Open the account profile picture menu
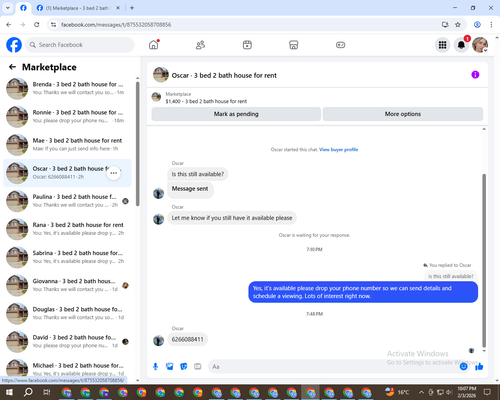Screen dimensions: 500x400 coord(480,45)
